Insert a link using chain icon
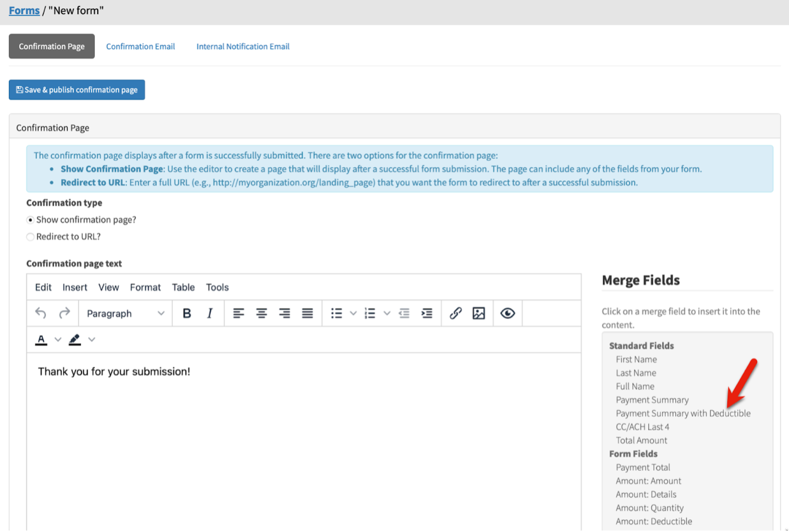 click(455, 313)
